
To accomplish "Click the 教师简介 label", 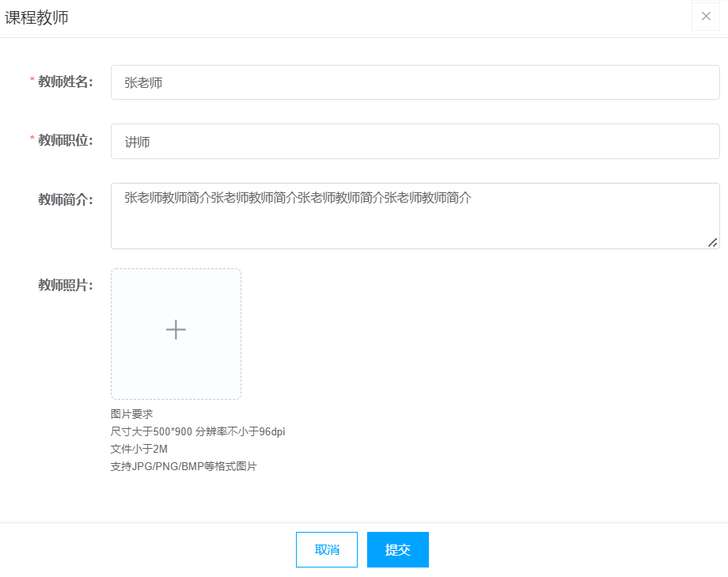I will point(66,199).
